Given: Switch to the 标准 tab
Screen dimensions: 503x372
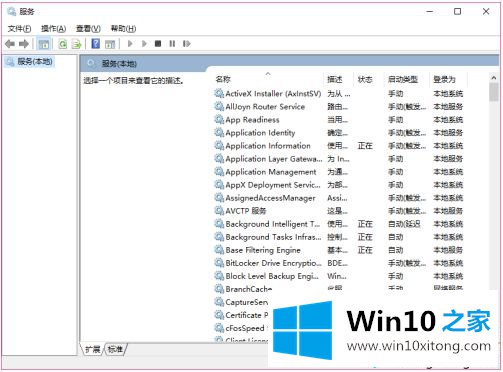Looking at the screenshot, I should point(115,349).
